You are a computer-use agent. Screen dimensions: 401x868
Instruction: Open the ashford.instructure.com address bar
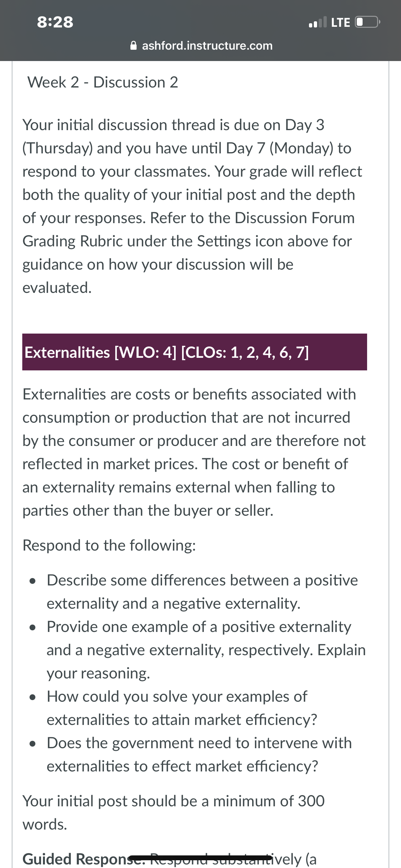click(201, 46)
